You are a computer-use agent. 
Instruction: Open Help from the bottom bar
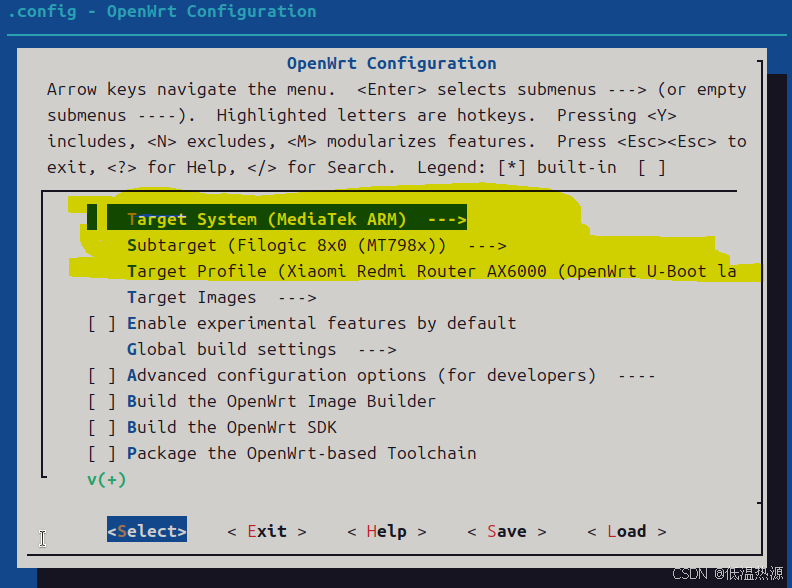click(x=386, y=531)
